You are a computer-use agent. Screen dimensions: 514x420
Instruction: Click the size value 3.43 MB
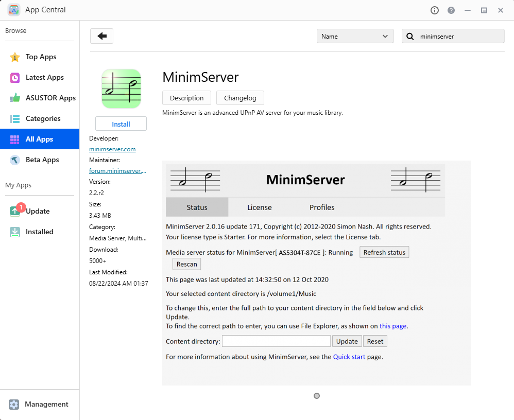(100, 216)
